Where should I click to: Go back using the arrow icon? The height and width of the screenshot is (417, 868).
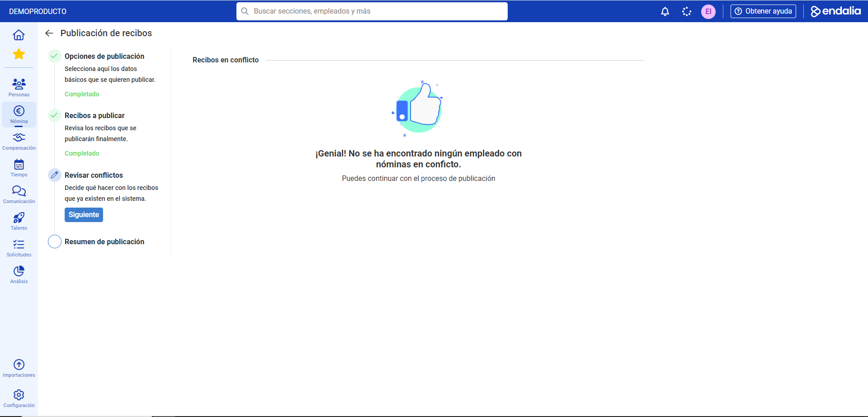pyautogui.click(x=49, y=33)
